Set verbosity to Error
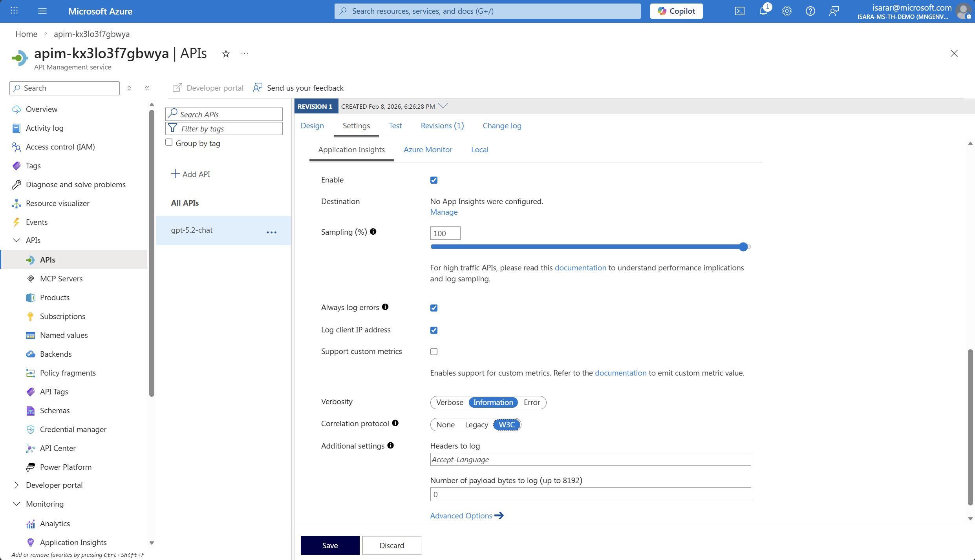Viewport: 975px width, 560px height. 532,402
